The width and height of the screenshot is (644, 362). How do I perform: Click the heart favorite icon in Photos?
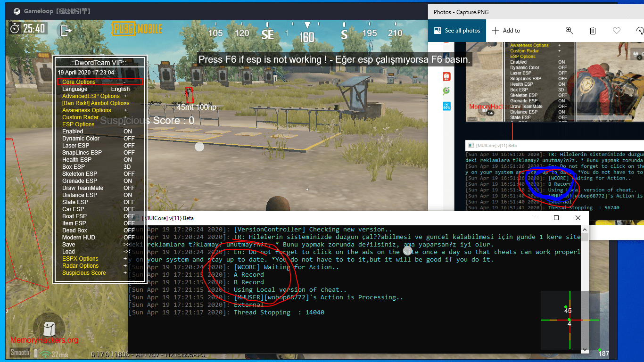(x=616, y=31)
